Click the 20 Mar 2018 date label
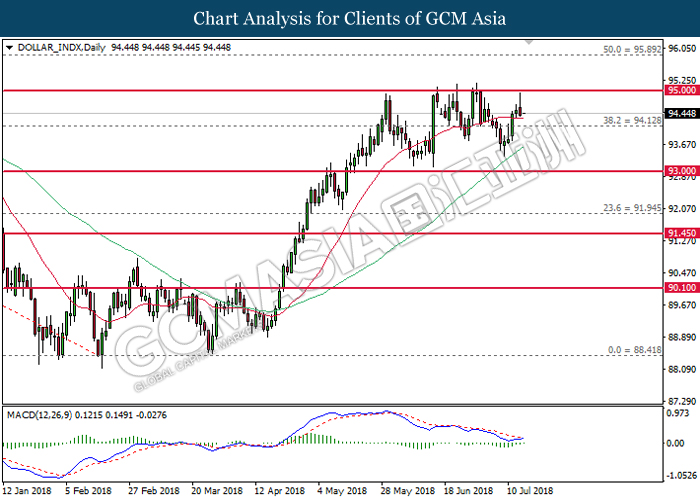The width and height of the screenshot is (700, 500). (217, 491)
